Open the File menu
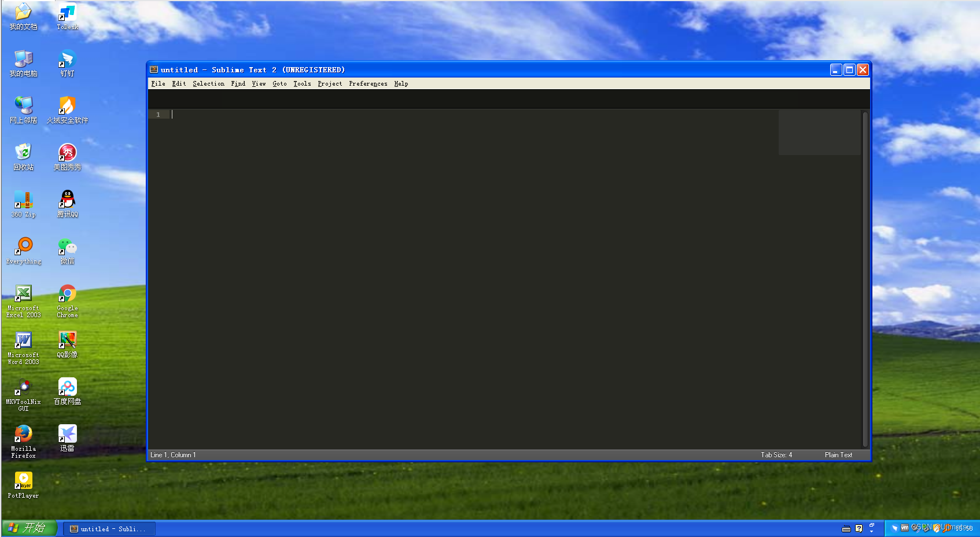The image size is (980, 537). pos(158,83)
